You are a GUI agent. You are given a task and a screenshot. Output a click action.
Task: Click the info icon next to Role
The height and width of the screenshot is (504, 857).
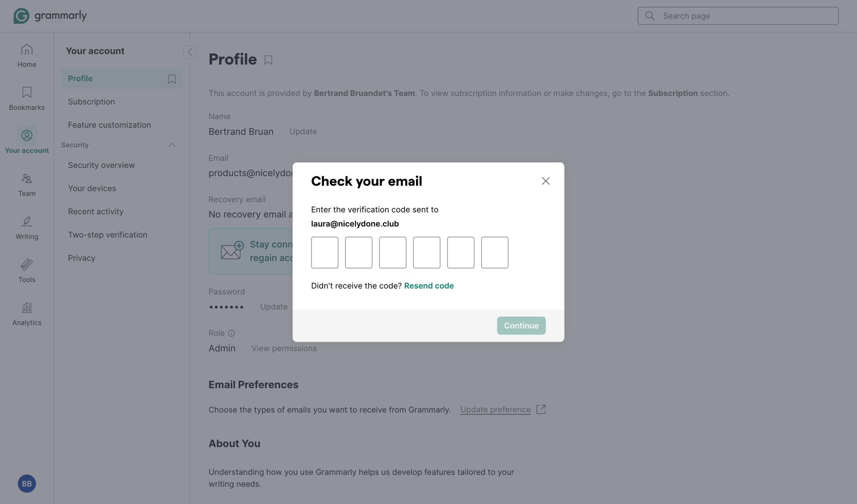click(232, 333)
